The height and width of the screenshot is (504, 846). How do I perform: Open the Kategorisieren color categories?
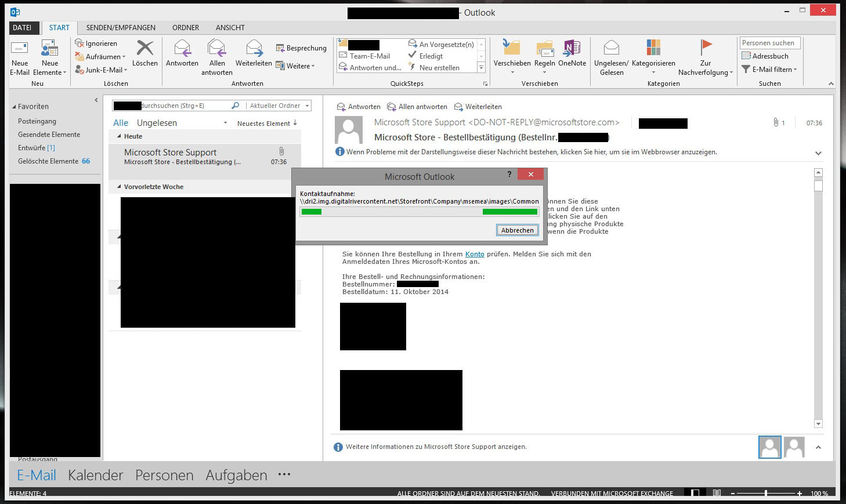[653, 57]
